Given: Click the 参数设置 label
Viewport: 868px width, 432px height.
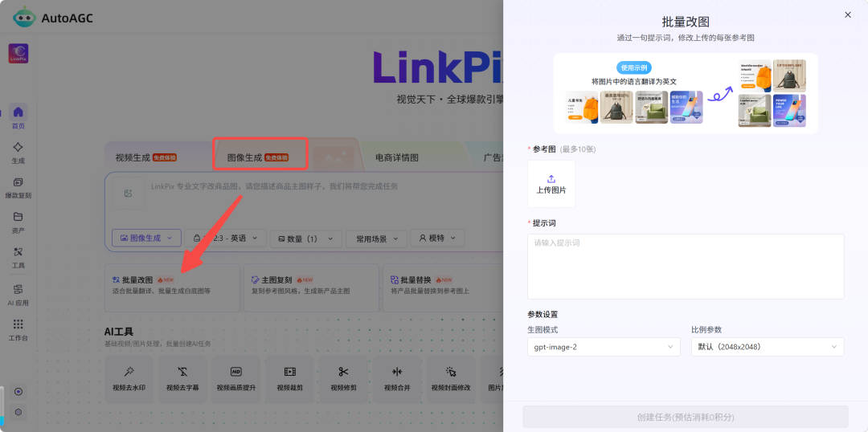Looking at the screenshot, I should (x=542, y=315).
